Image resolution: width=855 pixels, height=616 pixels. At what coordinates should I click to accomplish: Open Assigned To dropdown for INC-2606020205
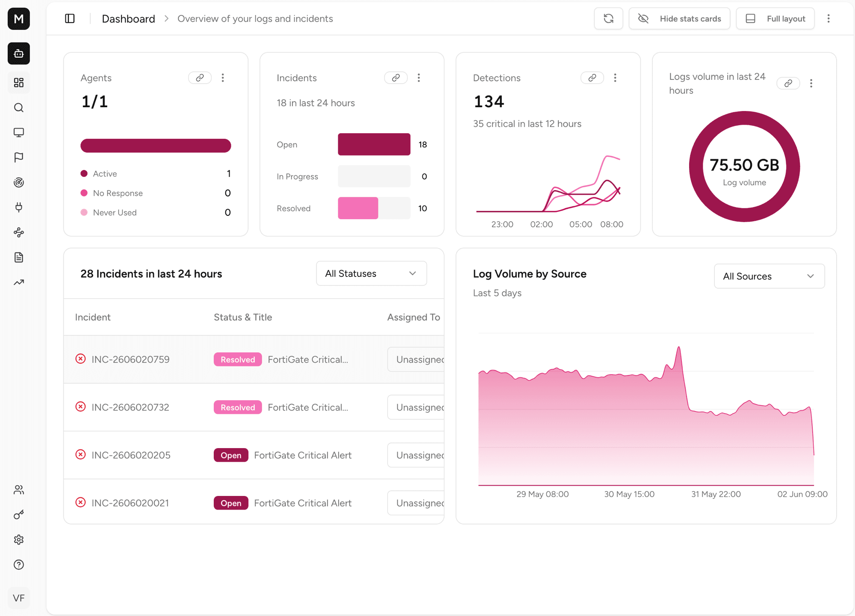(416, 455)
